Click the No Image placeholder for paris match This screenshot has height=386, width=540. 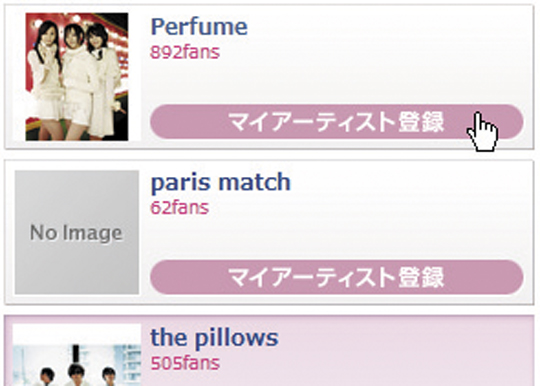pyautogui.click(x=77, y=232)
